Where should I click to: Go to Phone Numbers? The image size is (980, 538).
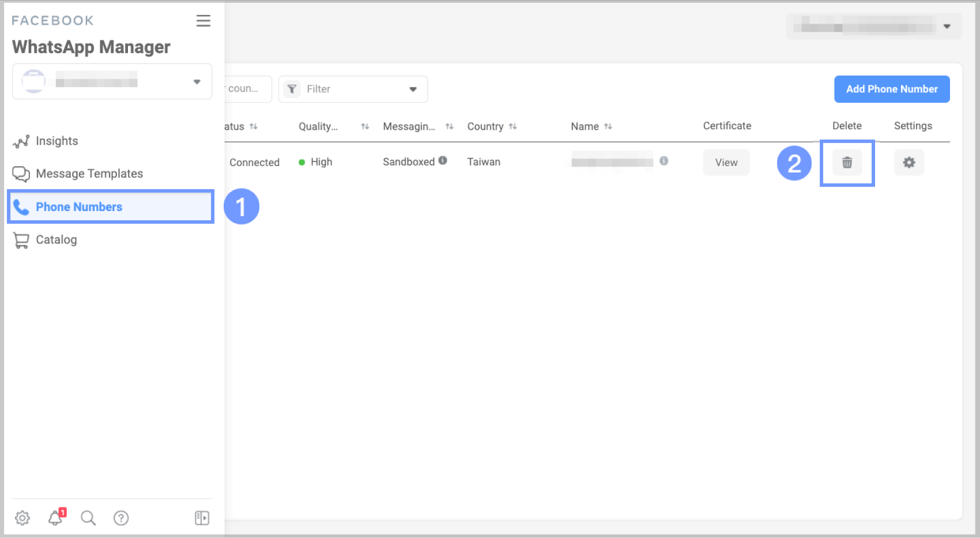(x=111, y=206)
